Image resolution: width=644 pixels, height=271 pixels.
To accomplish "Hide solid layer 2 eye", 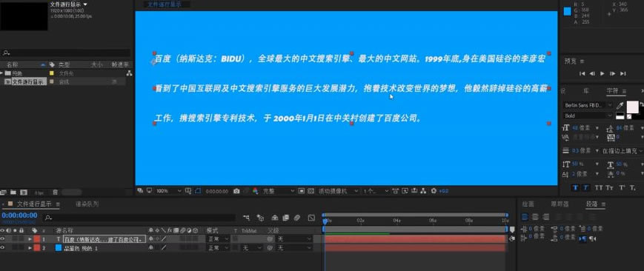I will click(2, 248).
